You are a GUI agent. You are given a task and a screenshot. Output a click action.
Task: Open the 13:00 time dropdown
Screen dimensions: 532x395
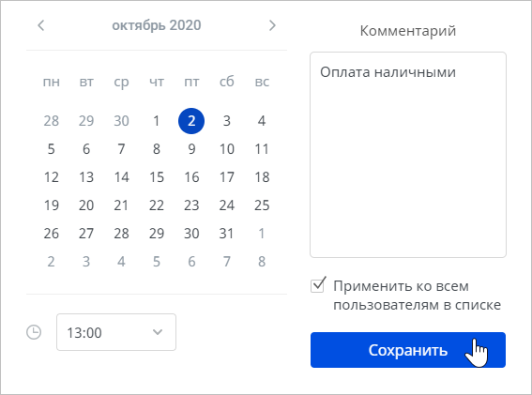pos(116,332)
